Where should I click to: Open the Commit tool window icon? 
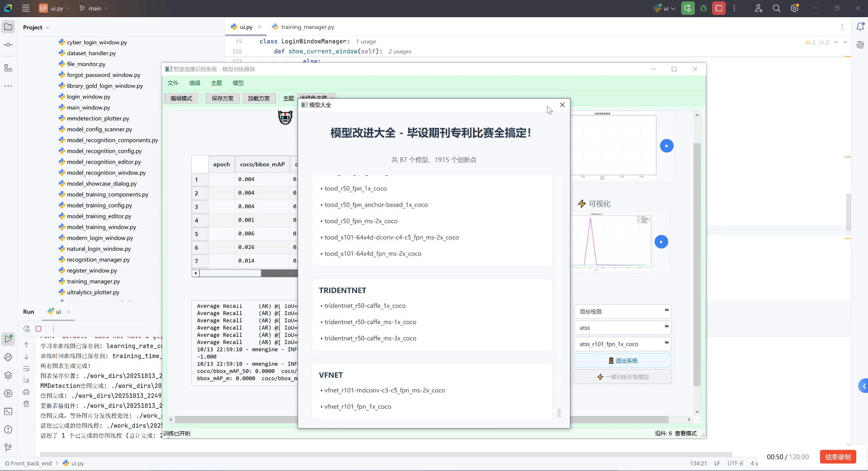[8, 45]
